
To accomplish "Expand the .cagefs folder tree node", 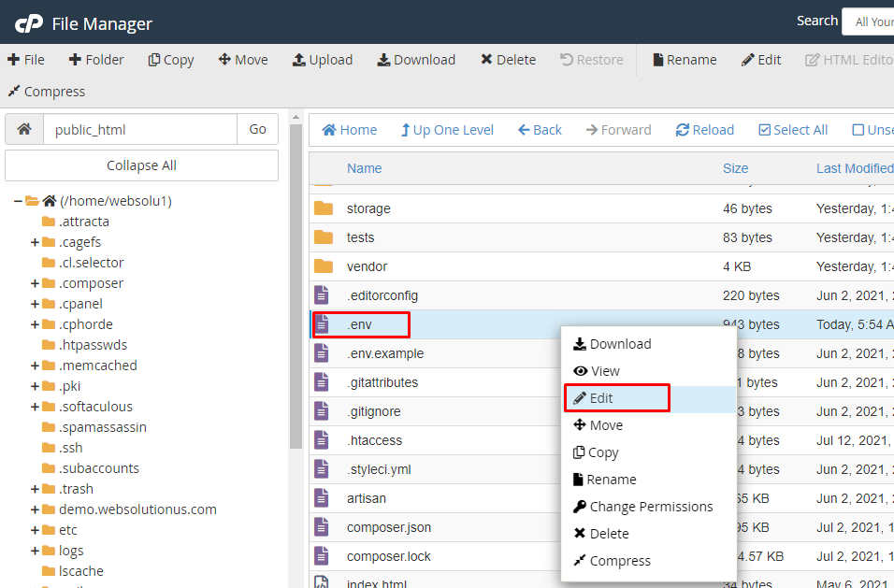I will pos(35,242).
